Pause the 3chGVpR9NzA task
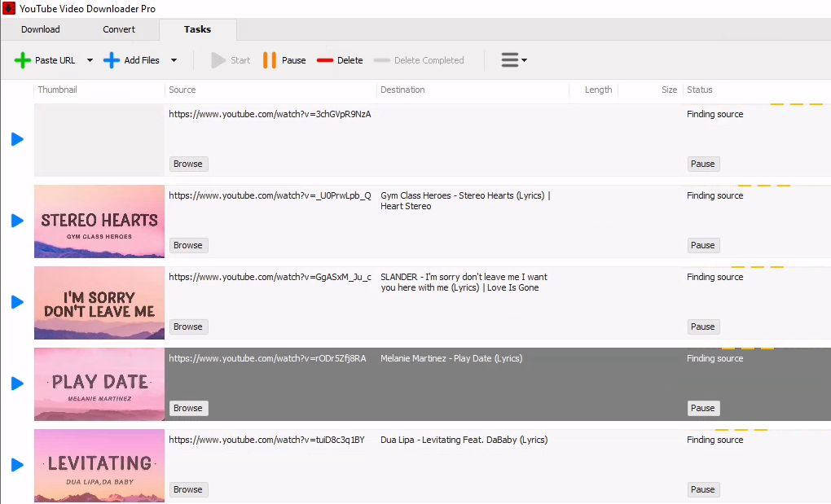831x504 pixels. 703,164
